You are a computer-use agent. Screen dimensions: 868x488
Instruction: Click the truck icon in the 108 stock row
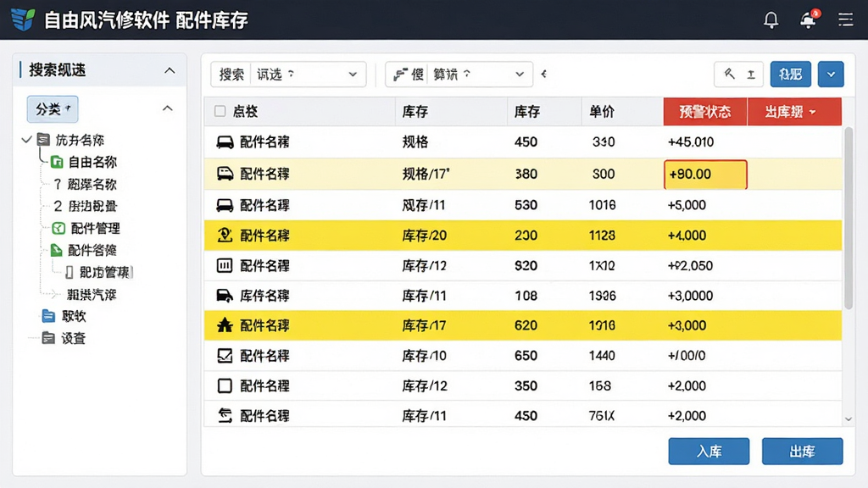225,296
